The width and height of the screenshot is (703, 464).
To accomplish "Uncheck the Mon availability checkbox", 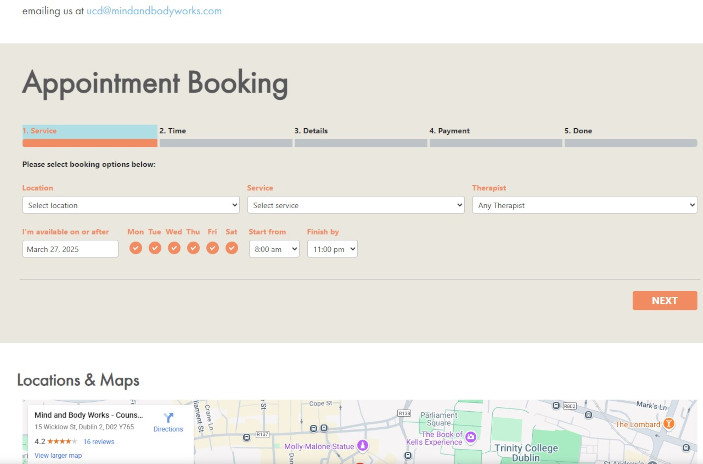I will pos(135,248).
